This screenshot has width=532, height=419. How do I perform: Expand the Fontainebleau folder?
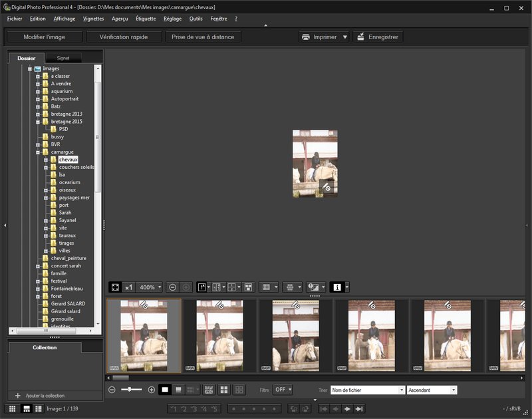pos(38,289)
